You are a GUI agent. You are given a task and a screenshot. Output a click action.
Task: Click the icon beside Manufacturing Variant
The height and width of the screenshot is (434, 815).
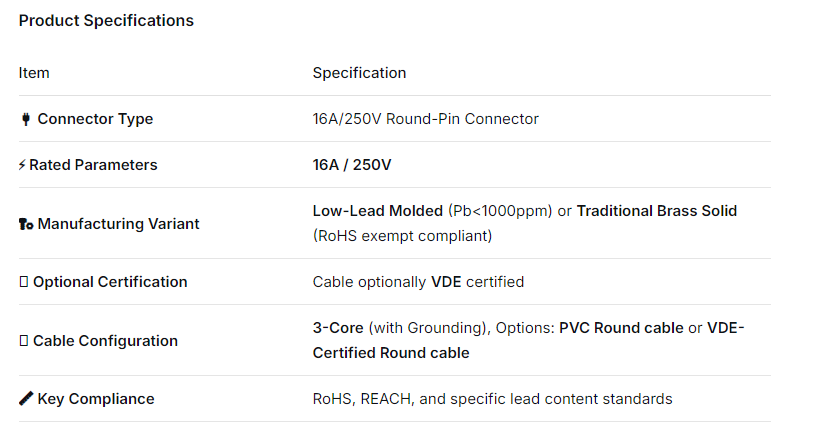26,224
